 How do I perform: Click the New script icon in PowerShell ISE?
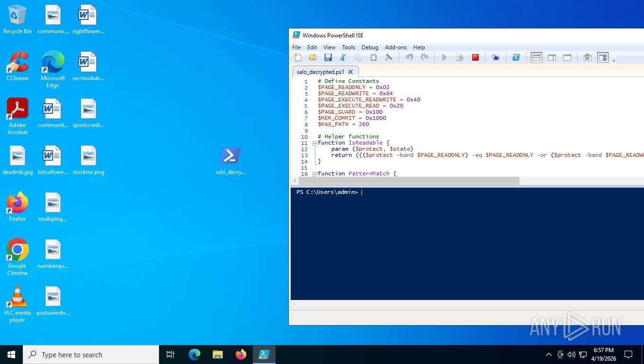[298, 57]
